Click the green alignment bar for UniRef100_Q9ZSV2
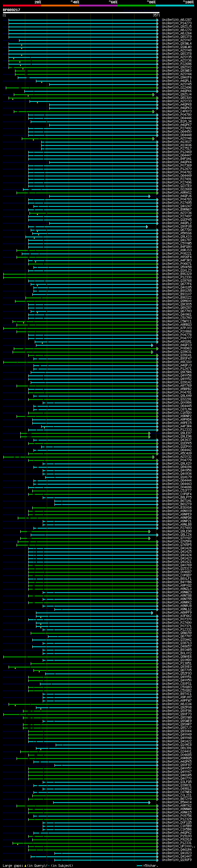The image size is (197, 868). [83, 67]
